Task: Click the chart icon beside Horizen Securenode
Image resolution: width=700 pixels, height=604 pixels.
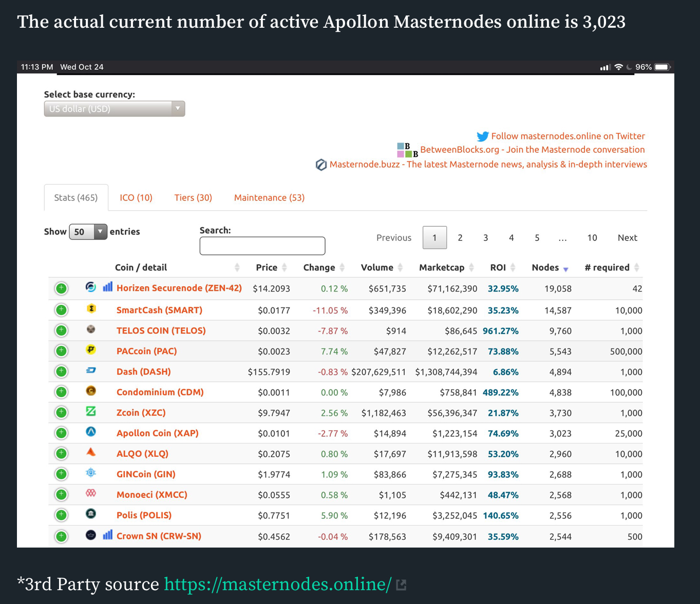Action: point(107,287)
